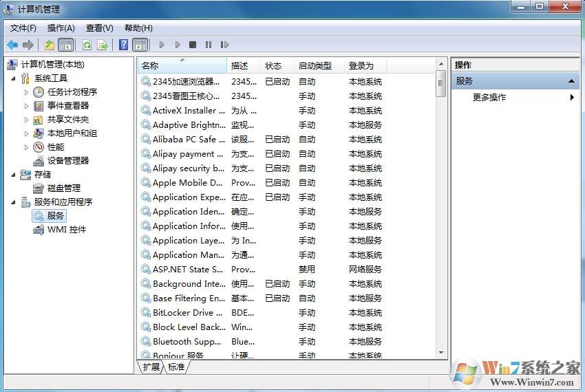Click the Stop service square icon

coord(193,45)
